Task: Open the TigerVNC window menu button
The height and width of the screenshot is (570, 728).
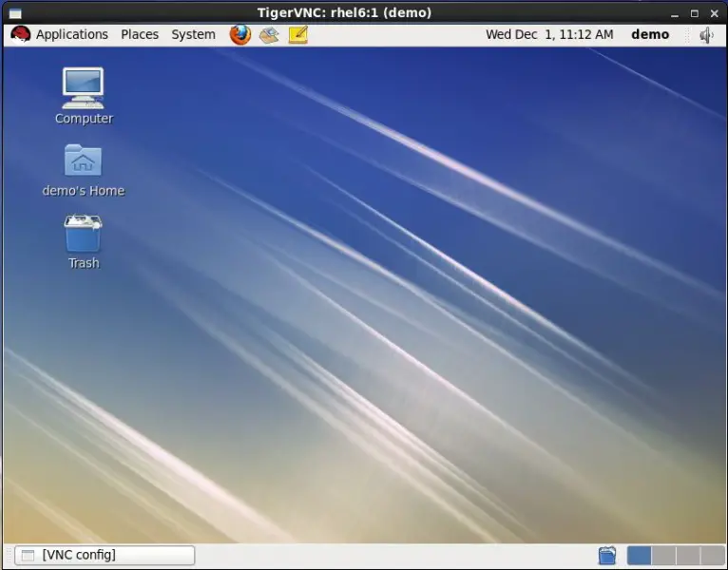Action: [x=15, y=12]
